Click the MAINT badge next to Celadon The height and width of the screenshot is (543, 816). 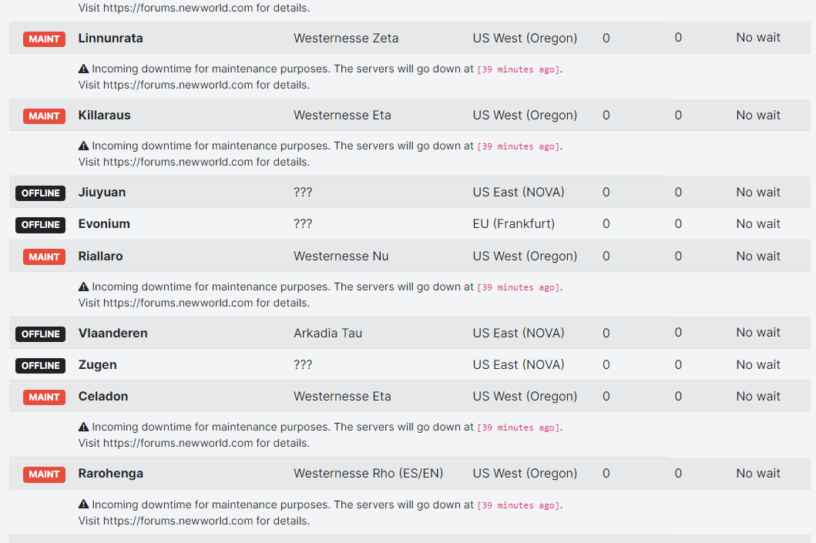click(x=44, y=397)
